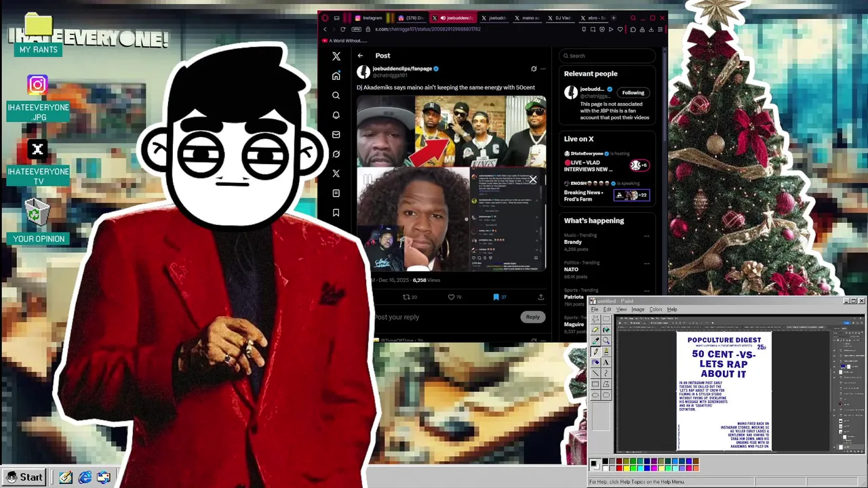Open the IHATEEVERYONE.JPG Instagram desktop icon
868x488 pixels.
tap(38, 98)
